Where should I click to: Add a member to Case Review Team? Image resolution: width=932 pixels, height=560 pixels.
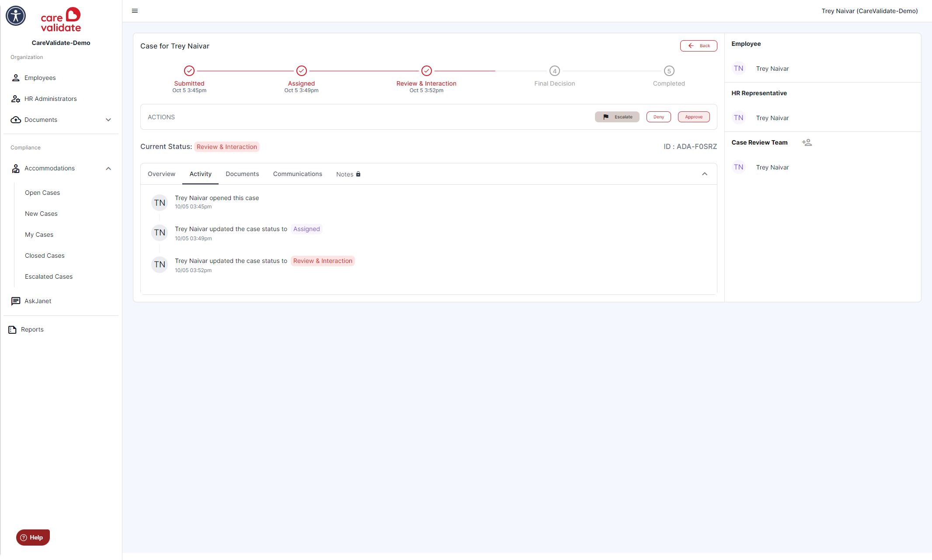[807, 142]
